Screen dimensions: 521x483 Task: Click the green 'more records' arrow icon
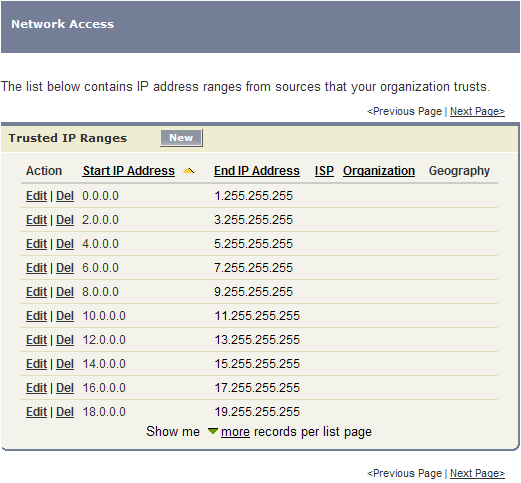point(213,431)
